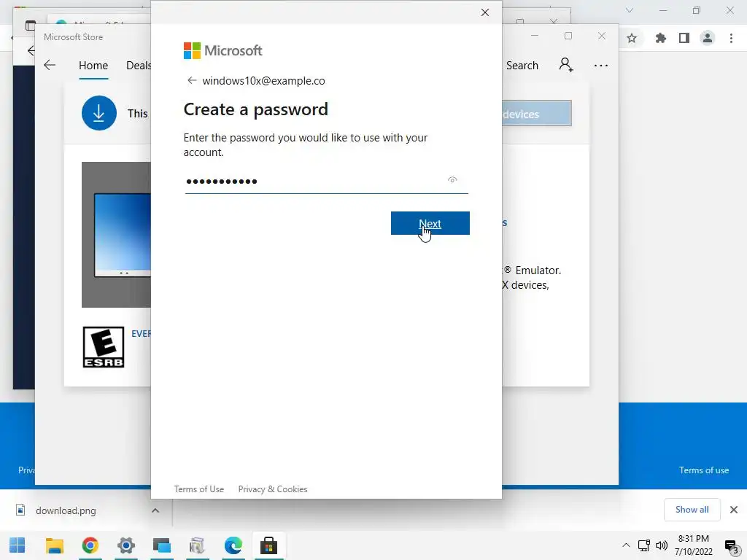The height and width of the screenshot is (560, 747).
Task: Close the downloads bar
Action: (734, 510)
